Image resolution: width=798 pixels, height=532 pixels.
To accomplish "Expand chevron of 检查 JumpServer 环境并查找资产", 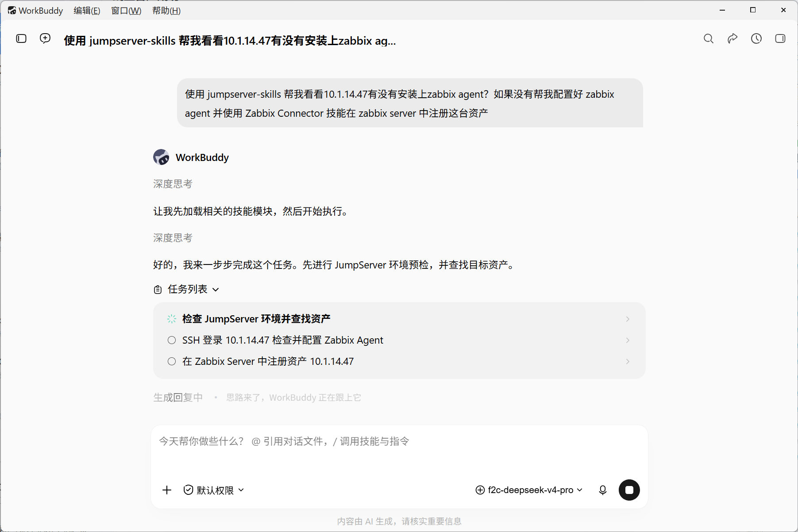I will 628,319.
